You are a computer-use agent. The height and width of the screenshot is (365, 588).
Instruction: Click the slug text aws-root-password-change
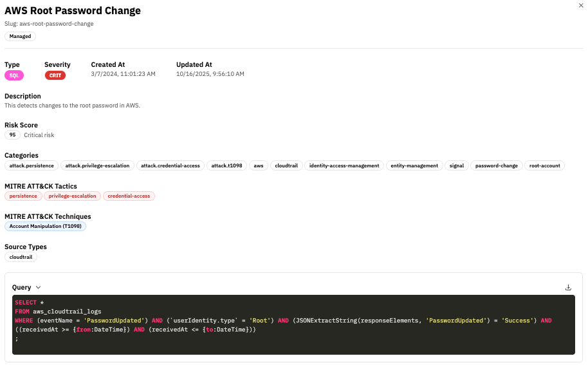[56, 24]
